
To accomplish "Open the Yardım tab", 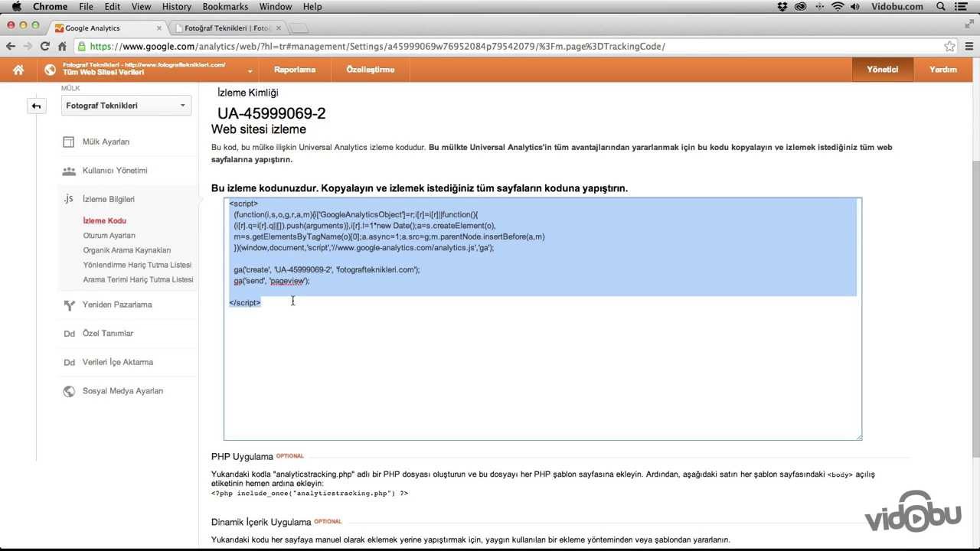I will (943, 70).
